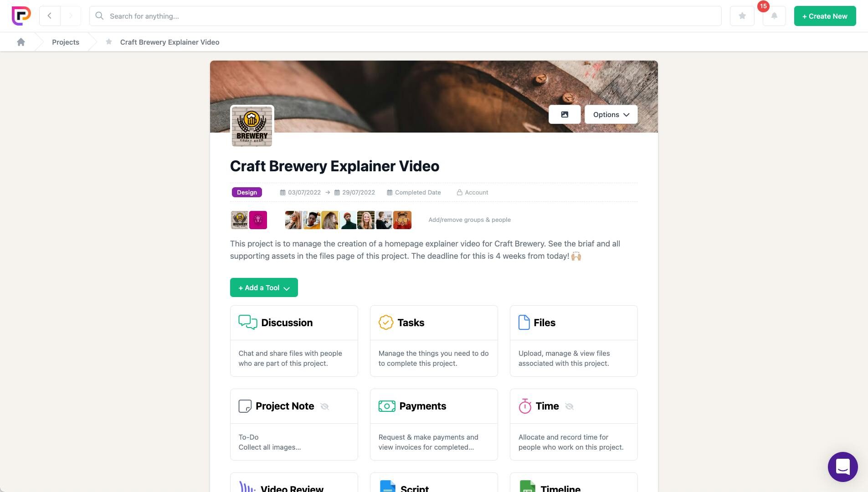The width and height of the screenshot is (868, 492).
Task: Open the chat support widget
Action: 842,467
